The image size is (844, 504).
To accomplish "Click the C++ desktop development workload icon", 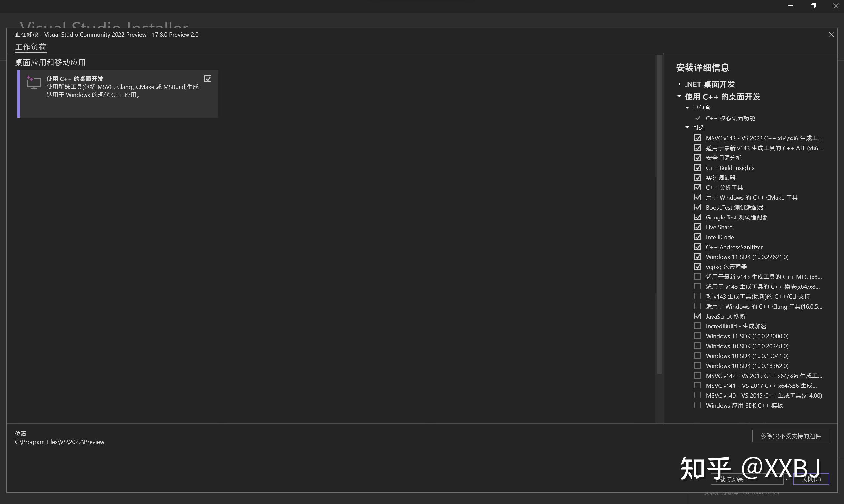I will click(34, 83).
